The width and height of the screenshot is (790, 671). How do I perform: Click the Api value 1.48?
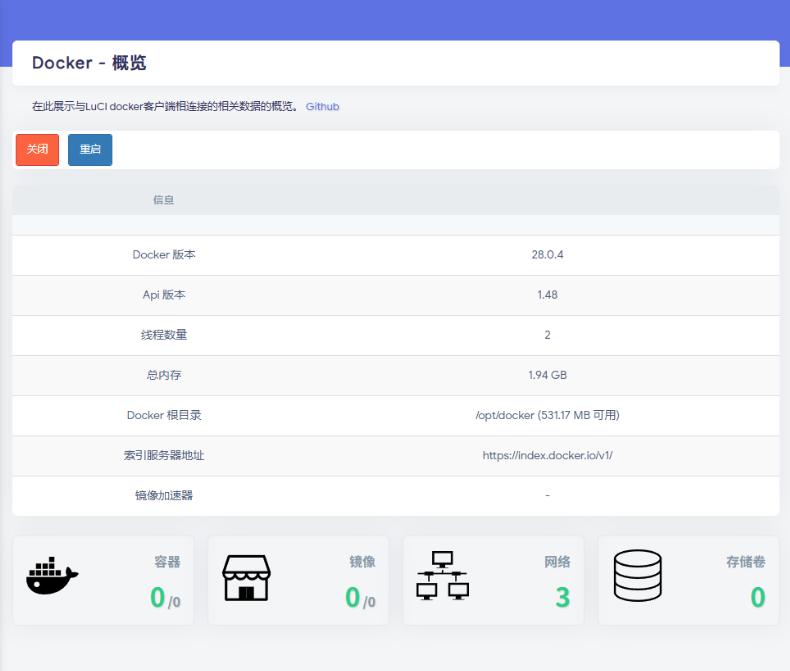tap(547, 295)
